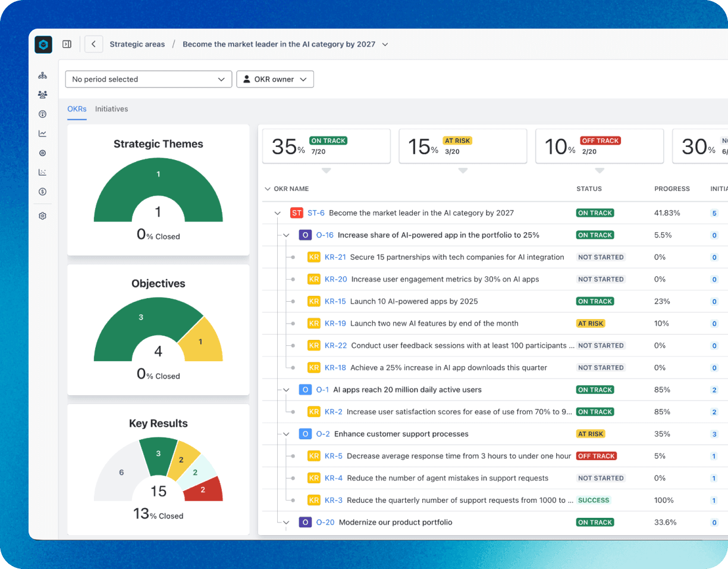Click the KR icon beside KR-19
The width and height of the screenshot is (728, 569).
point(314,323)
